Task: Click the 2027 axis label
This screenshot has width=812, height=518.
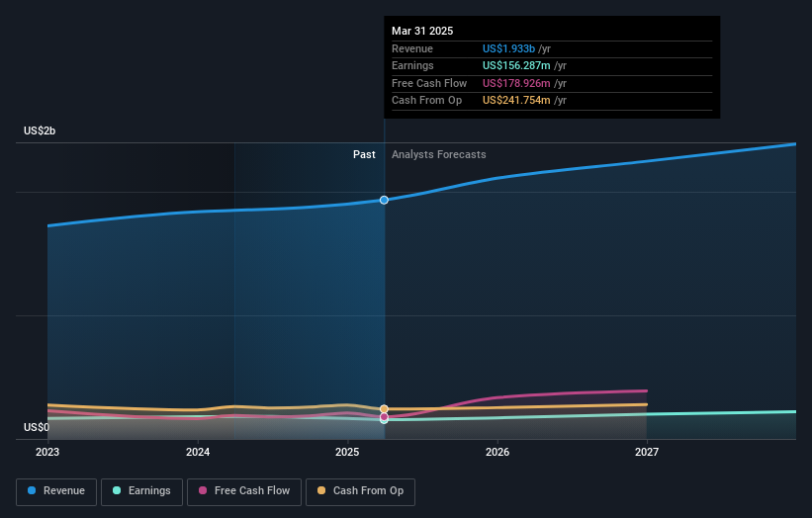Action: (647, 452)
